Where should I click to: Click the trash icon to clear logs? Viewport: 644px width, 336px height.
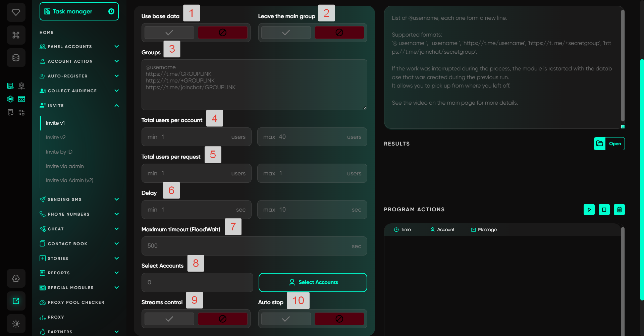point(619,210)
